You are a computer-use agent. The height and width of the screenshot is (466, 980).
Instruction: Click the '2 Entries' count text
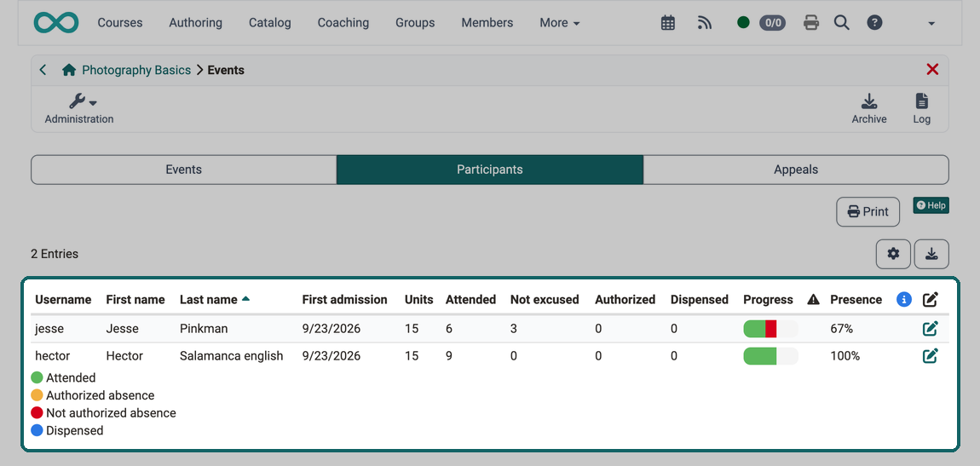point(55,254)
